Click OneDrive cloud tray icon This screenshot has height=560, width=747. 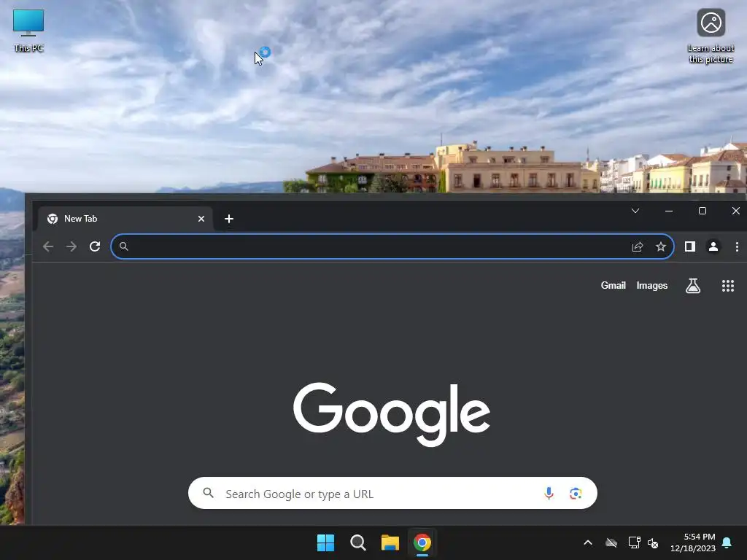coord(611,542)
